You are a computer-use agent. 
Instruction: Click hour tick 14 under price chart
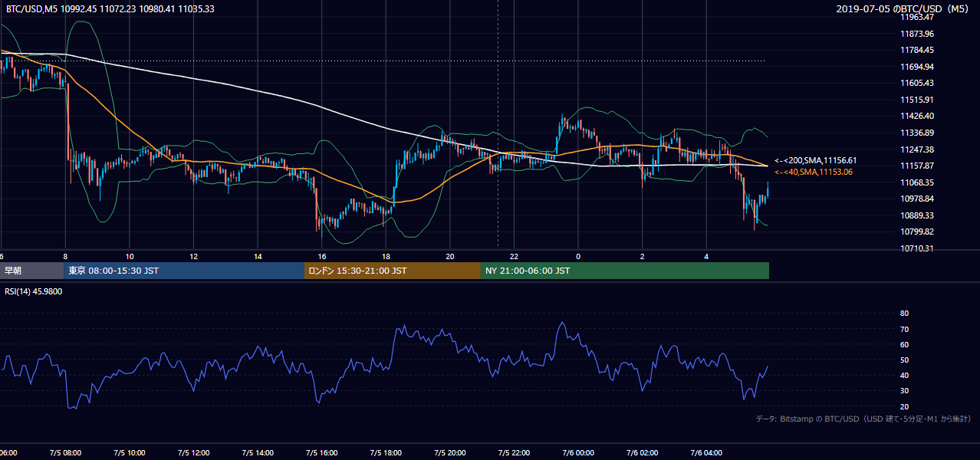click(x=258, y=257)
